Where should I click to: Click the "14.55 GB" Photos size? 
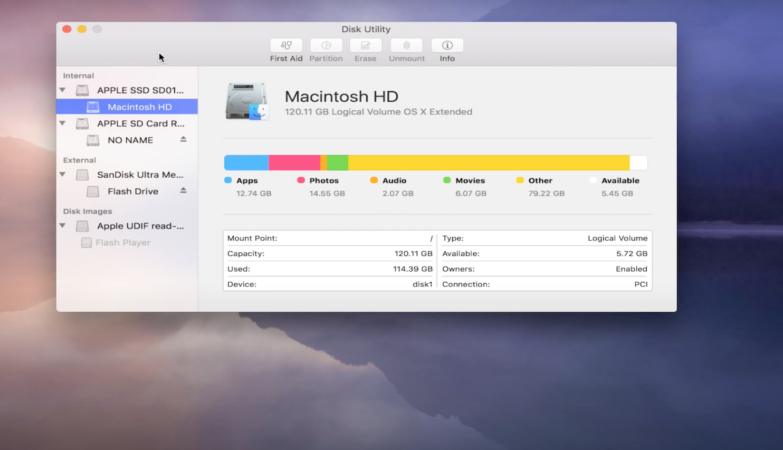(x=327, y=194)
